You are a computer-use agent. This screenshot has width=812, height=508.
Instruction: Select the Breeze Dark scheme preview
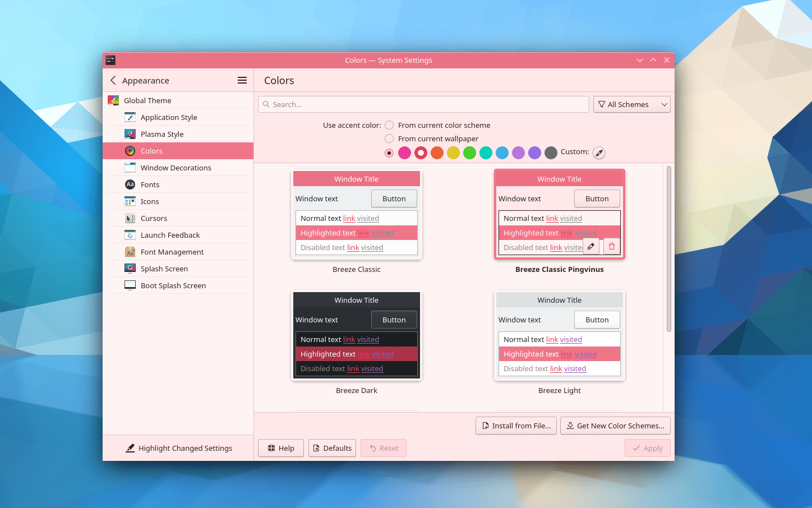357,335
